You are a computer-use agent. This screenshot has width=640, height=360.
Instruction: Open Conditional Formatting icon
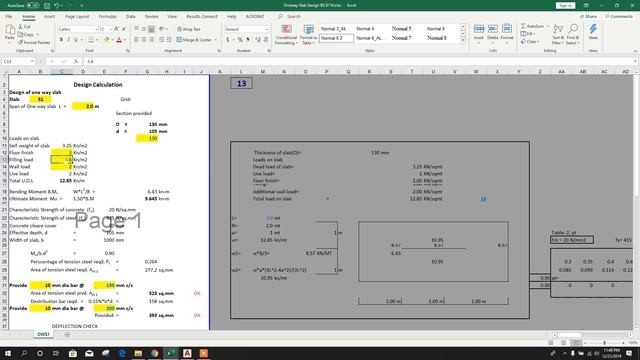[x=287, y=29]
